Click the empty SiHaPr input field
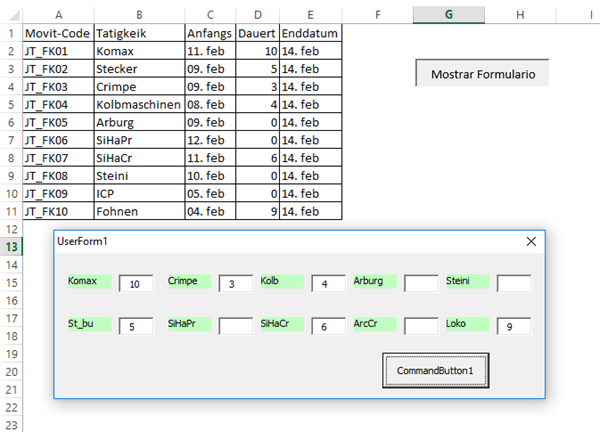Image resolution: width=600 pixels, height=432 pixels. 236,326
